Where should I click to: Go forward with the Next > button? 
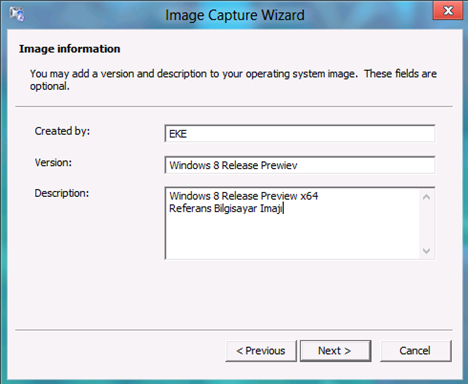335,351
